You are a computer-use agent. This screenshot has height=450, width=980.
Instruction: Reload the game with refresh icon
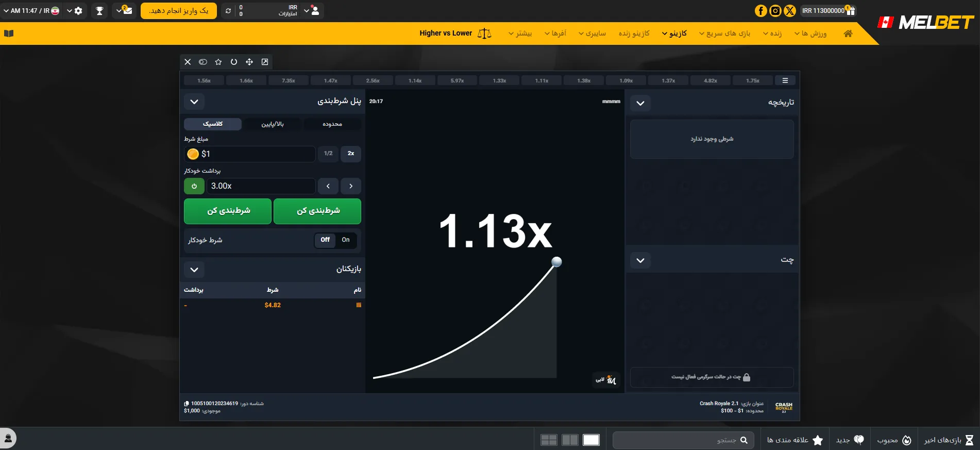point(234,62)
